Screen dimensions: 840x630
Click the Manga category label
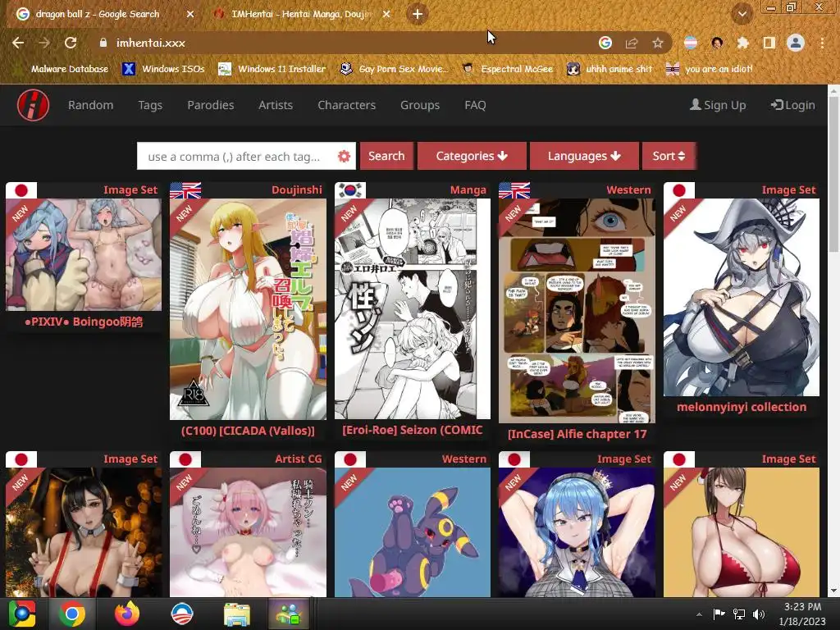tap(468, 189)
